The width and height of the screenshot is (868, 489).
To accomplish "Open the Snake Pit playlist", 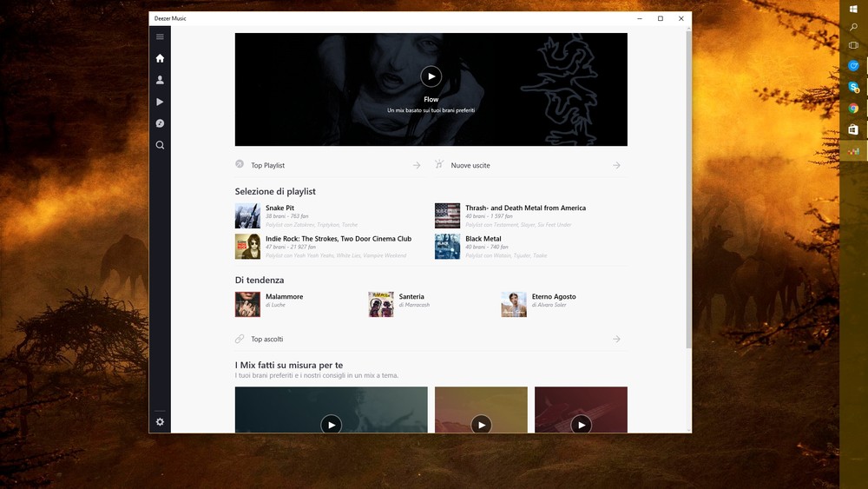I will pos(279,208).
